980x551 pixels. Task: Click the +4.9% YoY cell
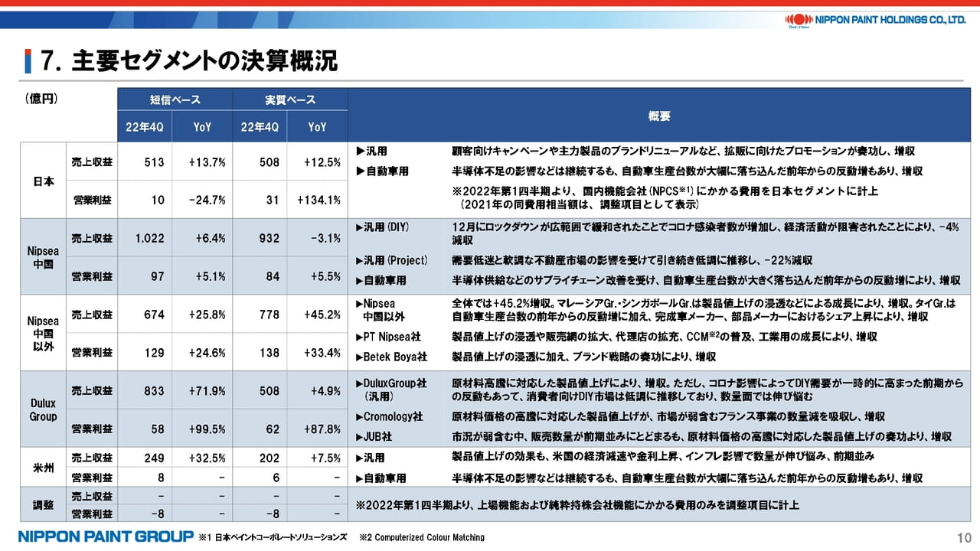pos(317,390)
